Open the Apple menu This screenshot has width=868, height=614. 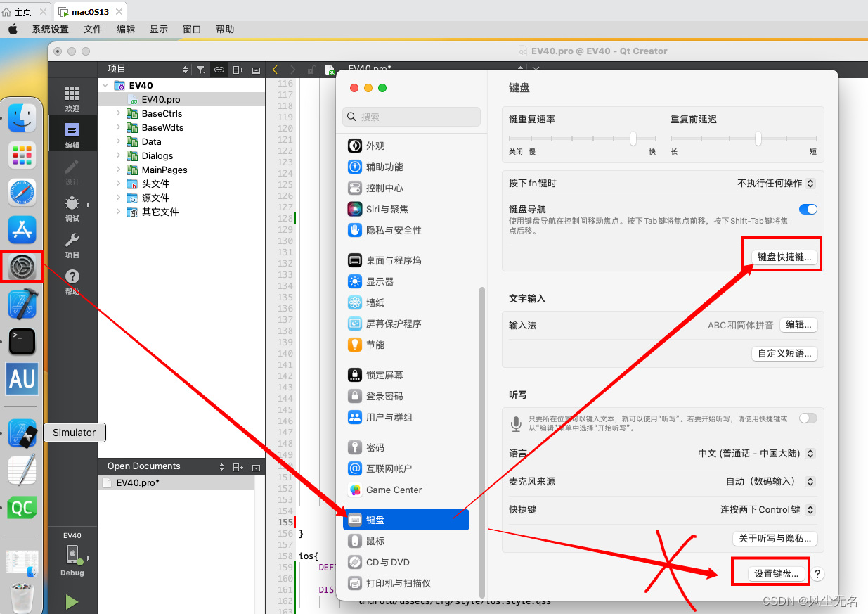13,30
